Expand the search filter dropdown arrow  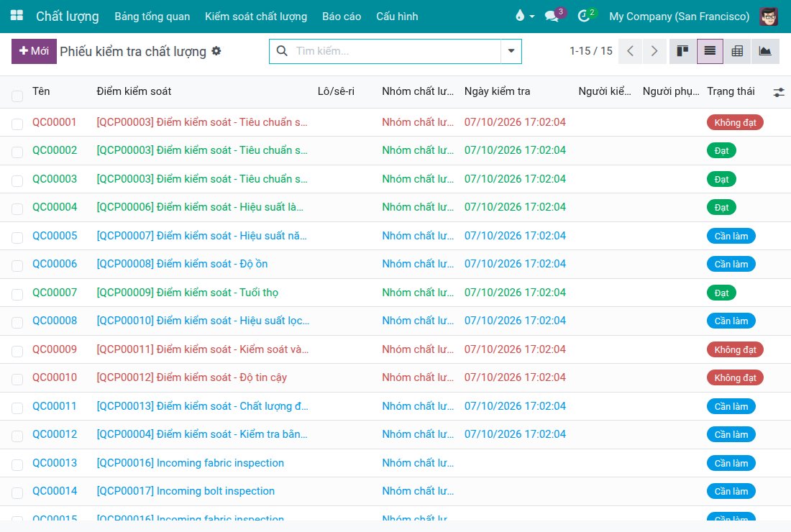511,51
